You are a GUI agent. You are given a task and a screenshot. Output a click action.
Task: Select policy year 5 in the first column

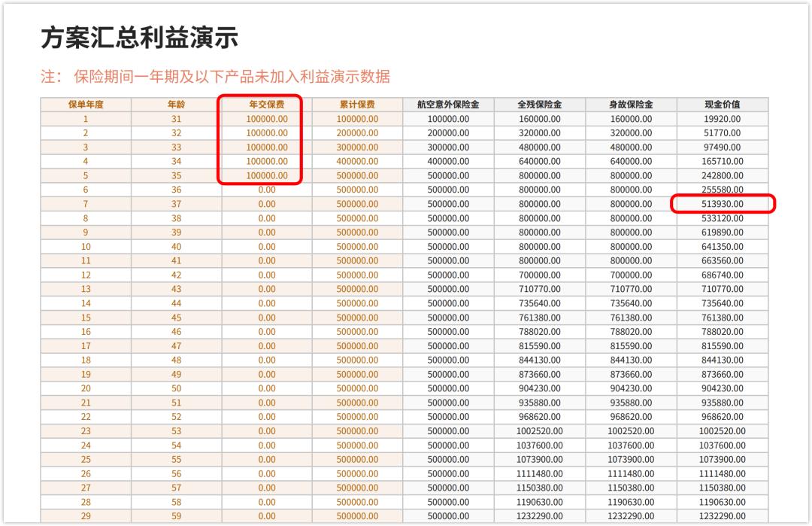coord(85,175)
